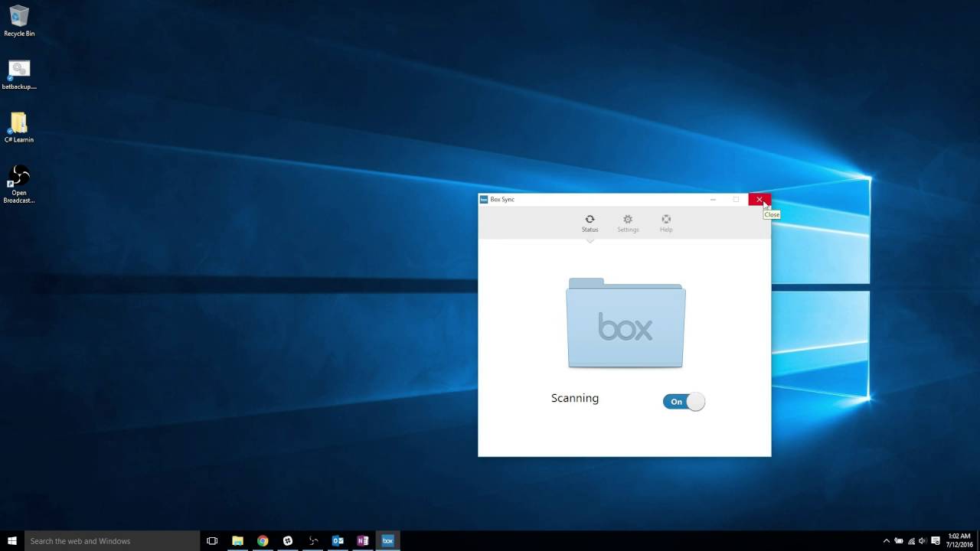The image size is (980, 551).
Task: Open the Wi-Fi network icon in tray
Action: click(x=910, y=541)
